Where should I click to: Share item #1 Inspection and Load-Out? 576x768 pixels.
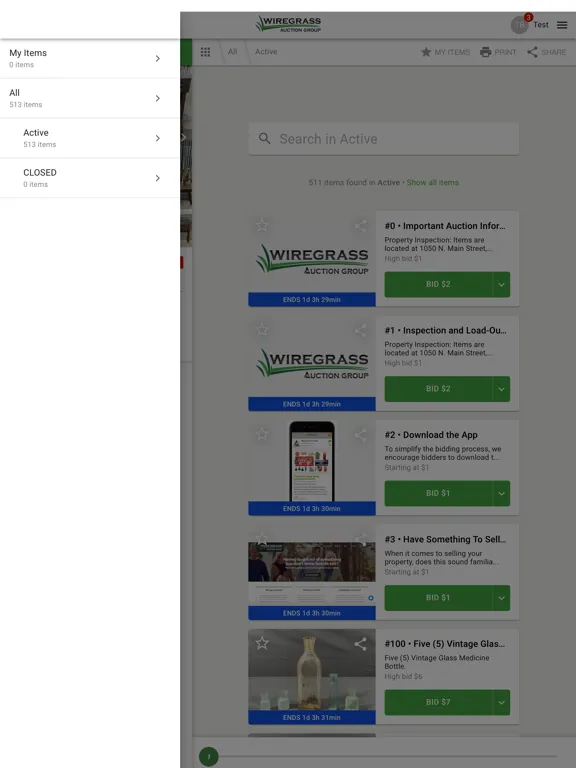point(360,330)
